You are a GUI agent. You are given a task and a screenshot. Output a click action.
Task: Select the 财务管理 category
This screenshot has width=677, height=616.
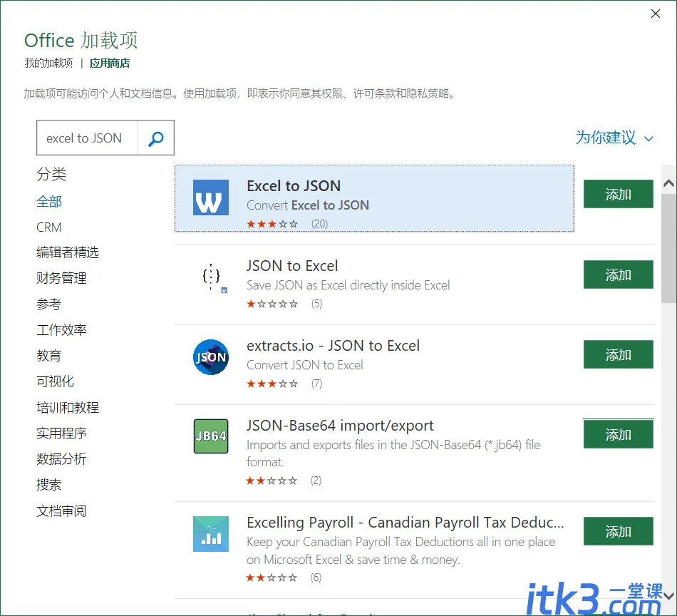(61, 278)
